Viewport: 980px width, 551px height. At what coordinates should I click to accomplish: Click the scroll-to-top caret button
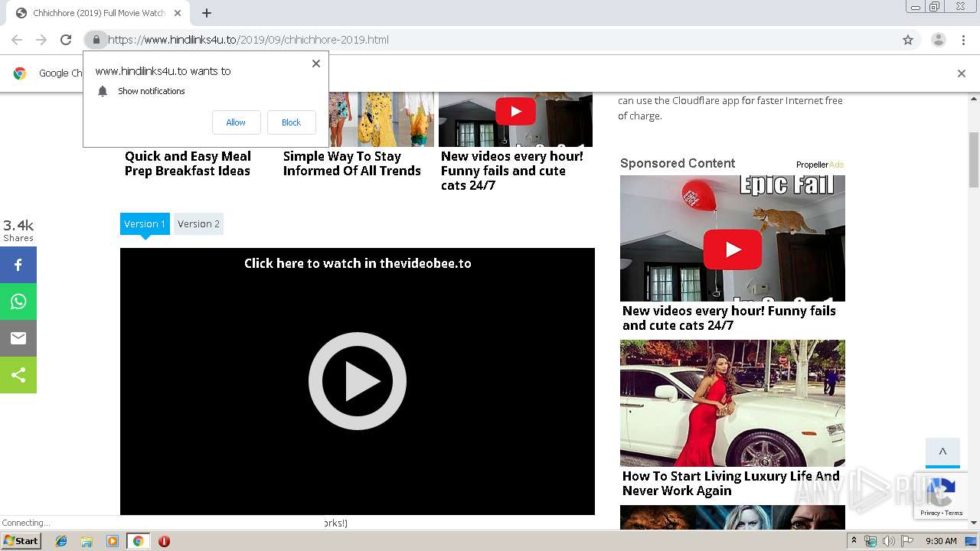[942, 452]
